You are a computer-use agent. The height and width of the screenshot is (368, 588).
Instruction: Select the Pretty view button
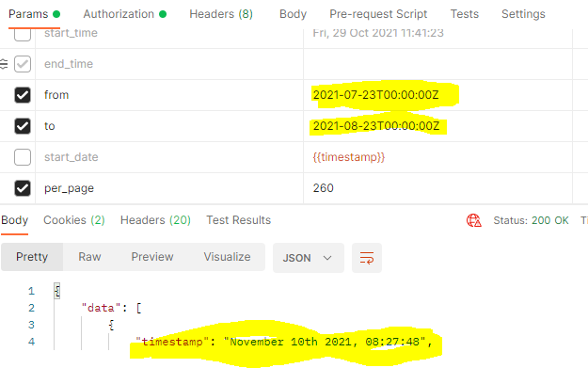coord(32,257)
